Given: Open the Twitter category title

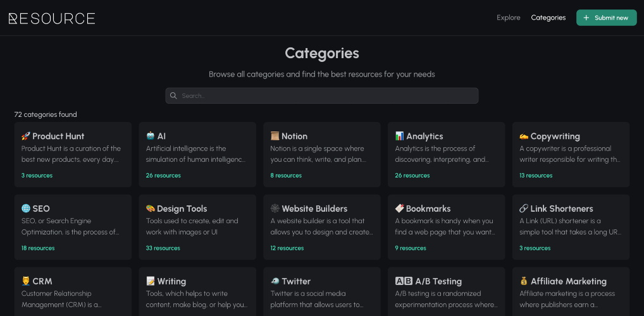Looking at the screenshot, I should coord(296,281).
